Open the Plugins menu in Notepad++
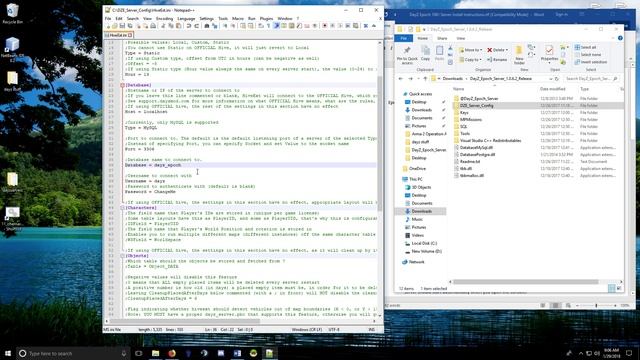The image size is (640, 360). (x=266, y=18)
